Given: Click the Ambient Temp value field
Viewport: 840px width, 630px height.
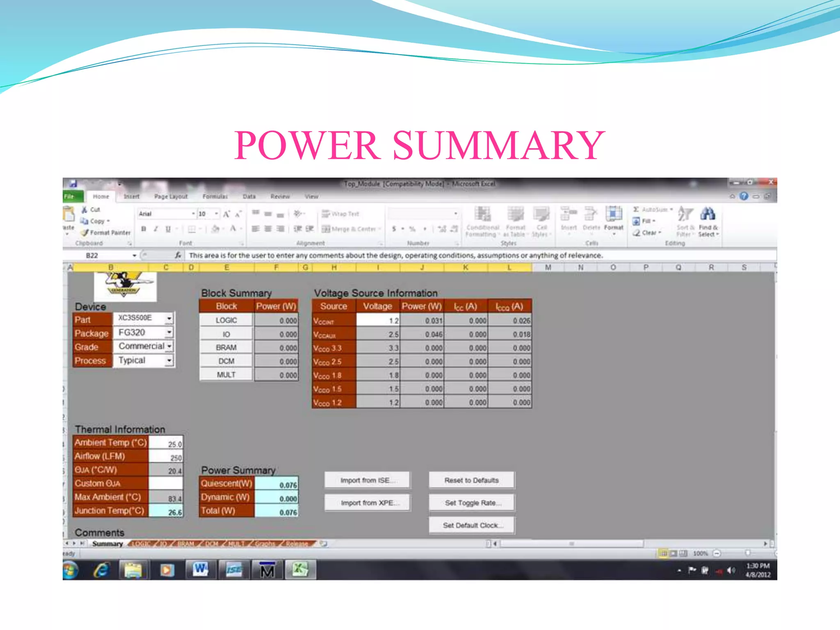Looking at the screenshot, I should [x=166, y=443].
